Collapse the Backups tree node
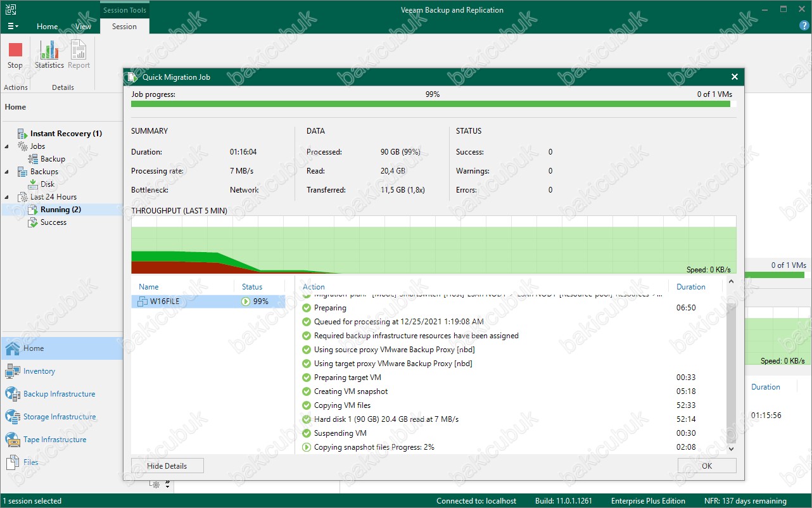The height and width of the screenshot is (508, 812). tap(7, 172)
